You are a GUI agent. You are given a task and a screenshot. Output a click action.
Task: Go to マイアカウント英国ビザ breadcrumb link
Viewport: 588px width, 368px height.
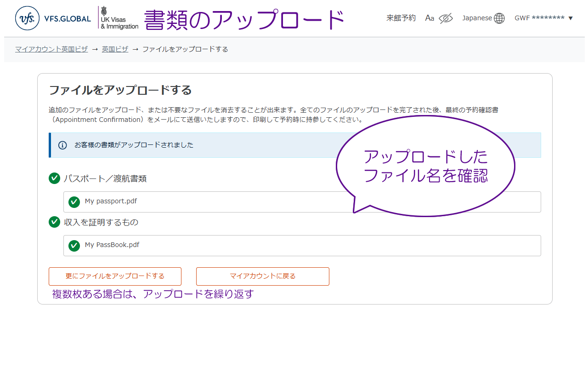point(51,49)
